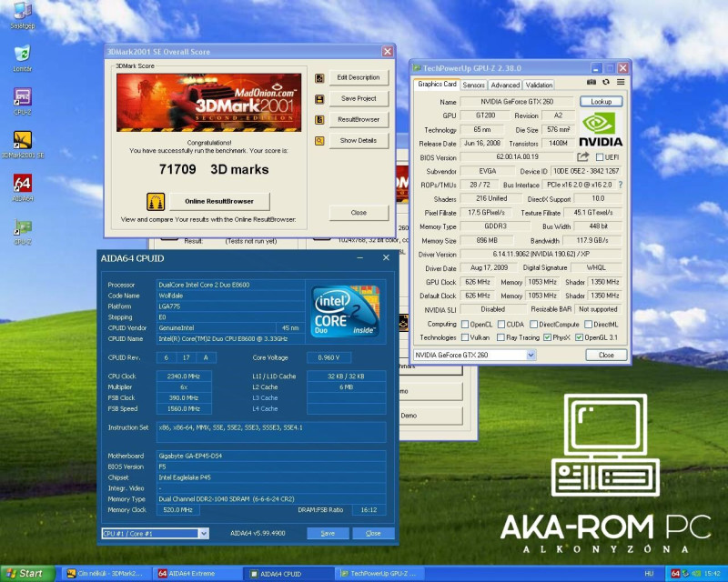Click the magnifier icon beside Show Details
The height and width of the screenshot is (582, 728).
click(319, 141)
